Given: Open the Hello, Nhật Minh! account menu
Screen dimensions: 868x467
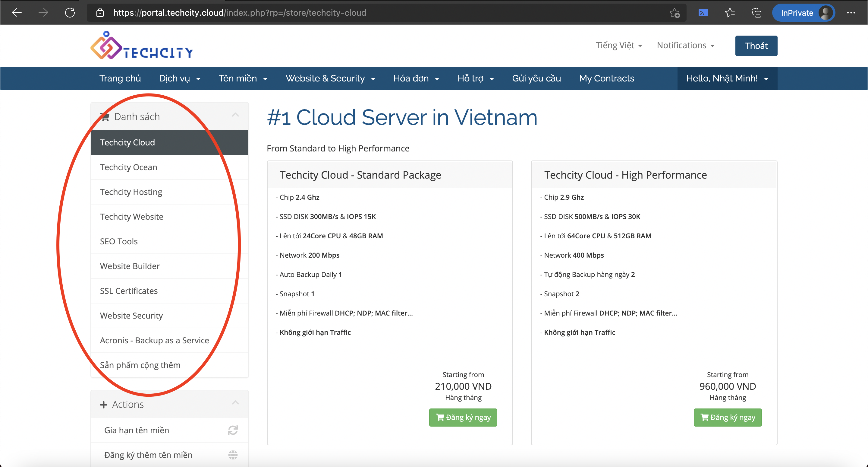Looking at the screenshot, I should pos(727,78).
